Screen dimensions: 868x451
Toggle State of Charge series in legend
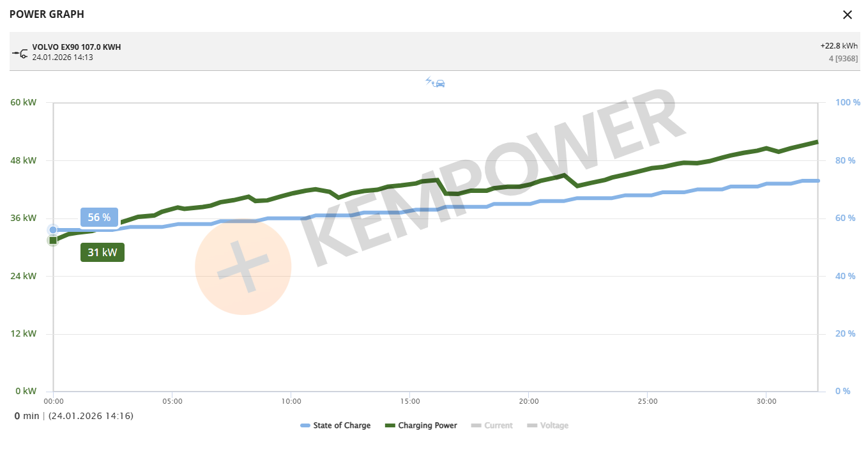tap(335, 425)
